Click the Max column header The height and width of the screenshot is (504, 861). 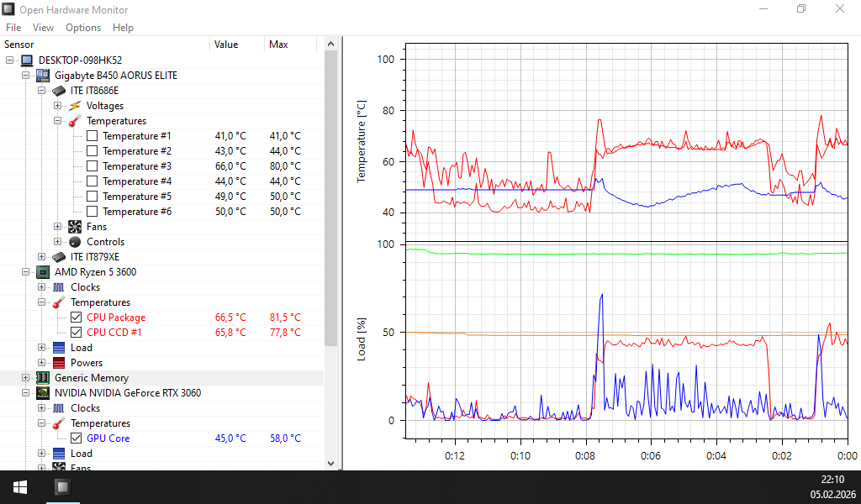pyautogui.click(x=290, y=45)
